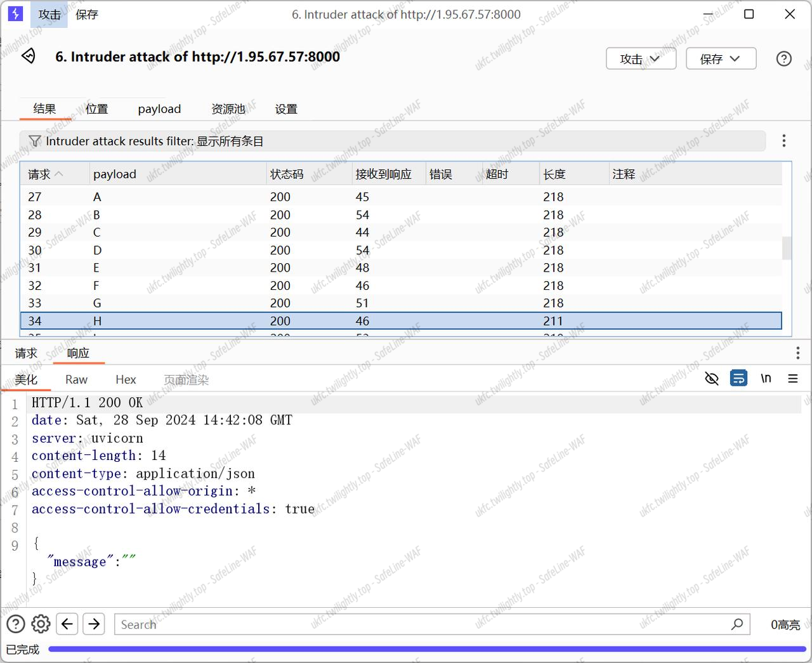Open help via top-right question mark icon
The width and height of the screenshot is (812, 663).
click(783, 59)
